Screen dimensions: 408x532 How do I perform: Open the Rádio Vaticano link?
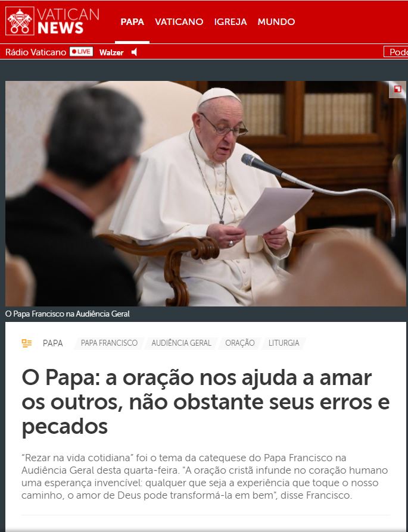36,52
